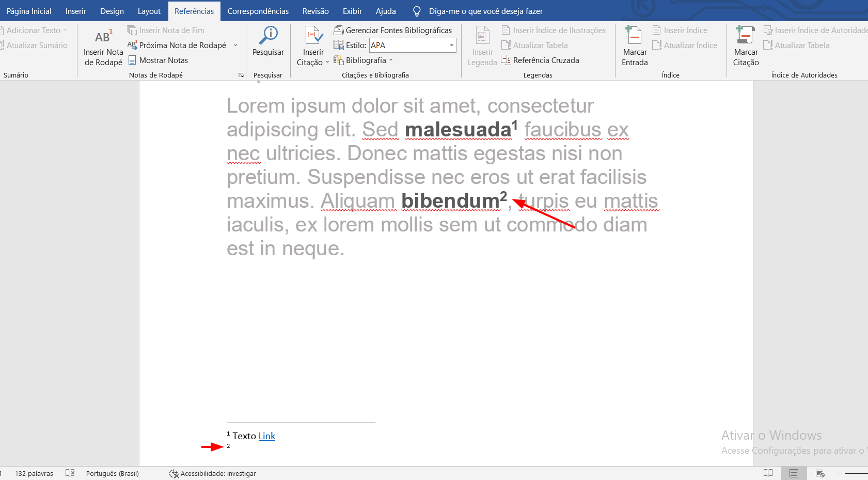
Task: Click Mostrar Notas
Action: click(x=158, y=60)
